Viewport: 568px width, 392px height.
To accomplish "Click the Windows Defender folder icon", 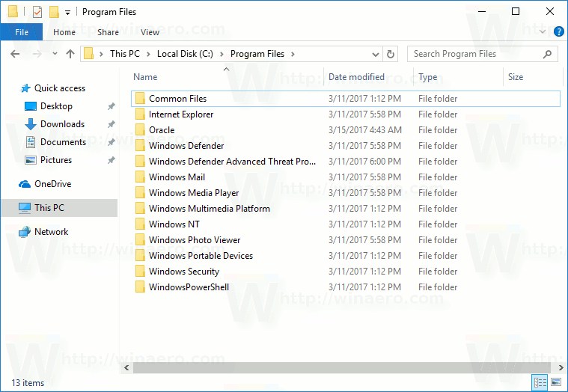I will [140, 146].
